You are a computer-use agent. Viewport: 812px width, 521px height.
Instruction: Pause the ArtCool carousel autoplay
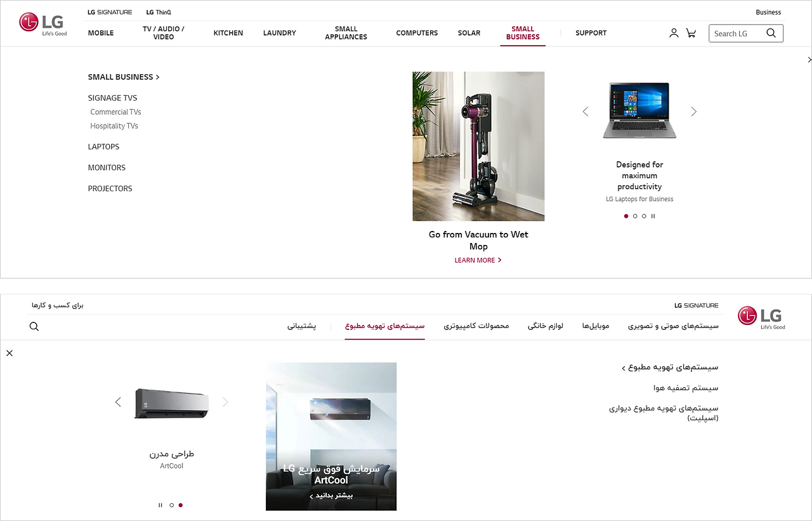pyautogui.click(x=160, y=505)
